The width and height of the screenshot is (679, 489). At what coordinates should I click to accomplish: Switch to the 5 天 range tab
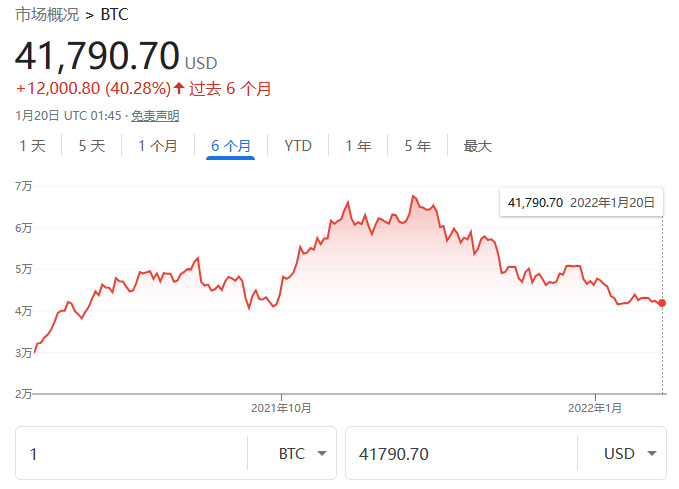[x=91, y=146]
